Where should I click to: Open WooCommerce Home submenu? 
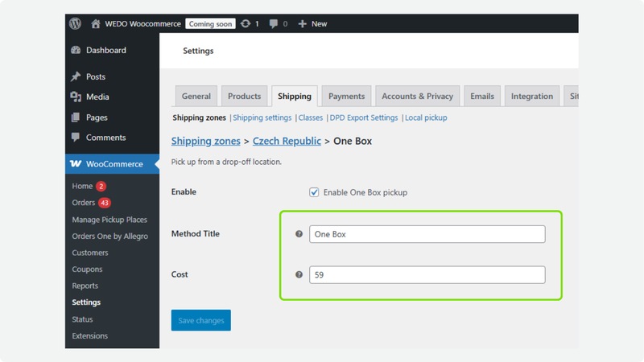82,187
